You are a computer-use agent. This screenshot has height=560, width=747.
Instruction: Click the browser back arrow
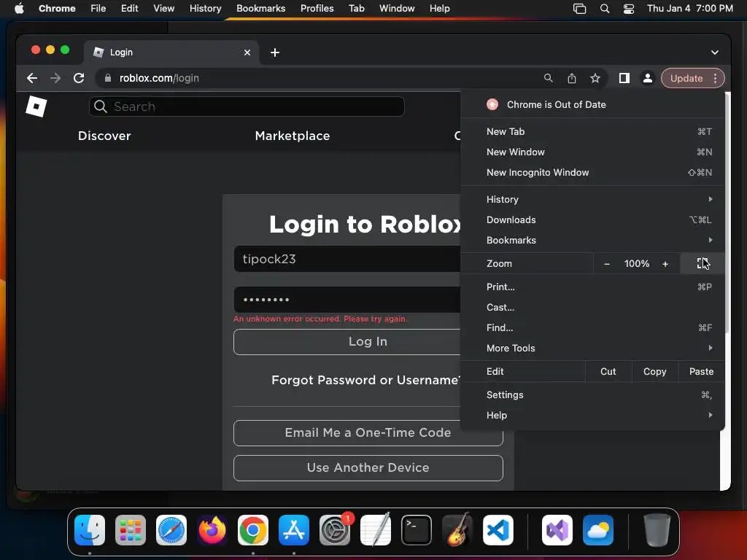coord(32,78)
